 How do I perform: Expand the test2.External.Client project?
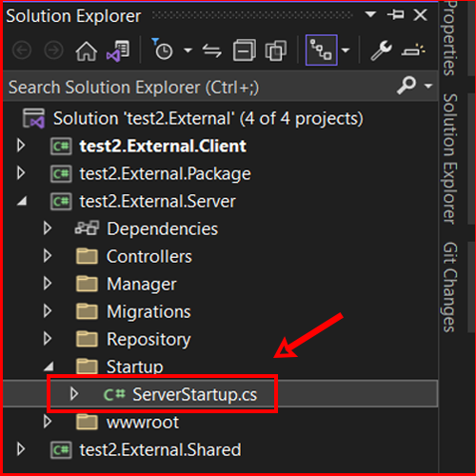(x=21, y=146)
